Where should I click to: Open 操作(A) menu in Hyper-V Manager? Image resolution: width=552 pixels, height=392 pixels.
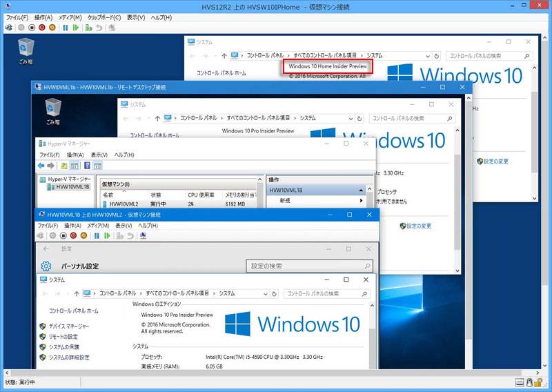click(75, 155)
